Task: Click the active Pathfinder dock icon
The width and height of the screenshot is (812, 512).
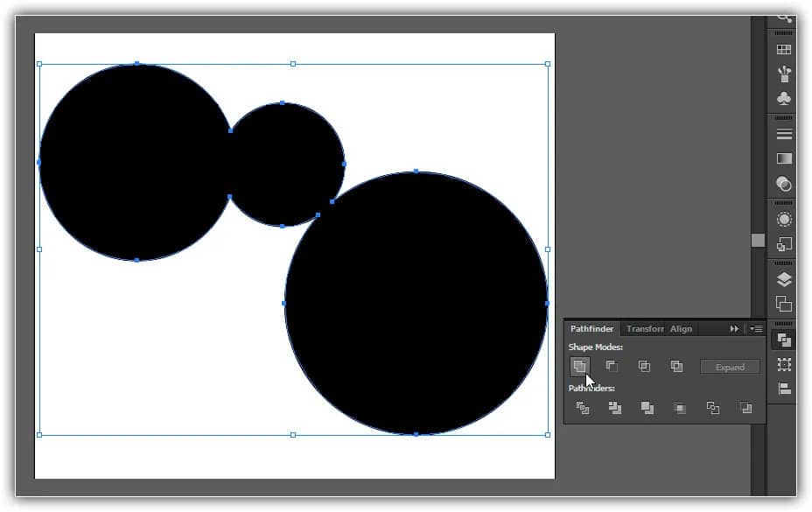Action: coord(784,340)
